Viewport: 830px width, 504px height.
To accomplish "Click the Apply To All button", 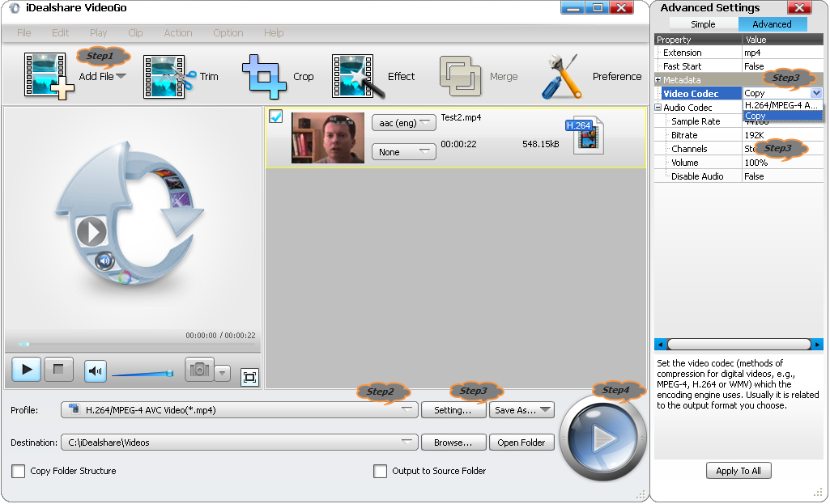I will (x=738, y=471).
